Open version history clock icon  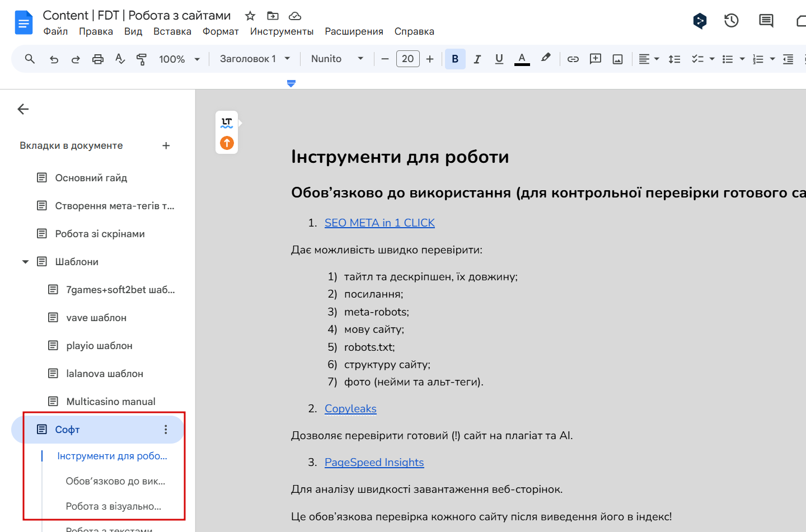tap(731, 21)
